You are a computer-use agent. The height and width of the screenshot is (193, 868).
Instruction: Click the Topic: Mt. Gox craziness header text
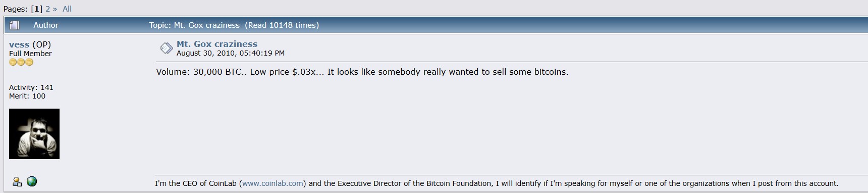tap(194, 25)
